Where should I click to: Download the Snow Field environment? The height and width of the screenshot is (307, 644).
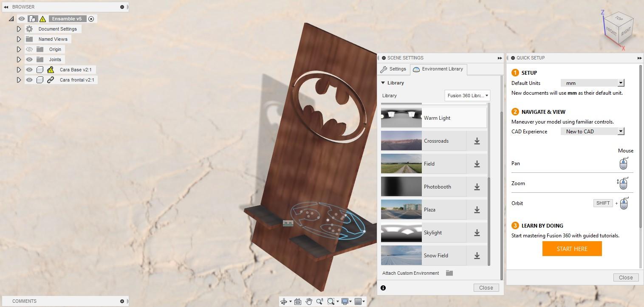477,256
